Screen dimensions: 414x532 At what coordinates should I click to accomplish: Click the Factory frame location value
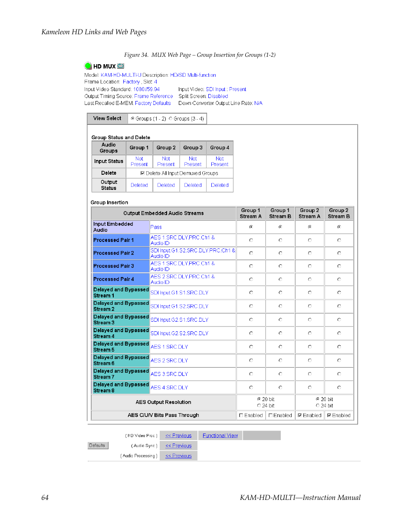[131, 82]
